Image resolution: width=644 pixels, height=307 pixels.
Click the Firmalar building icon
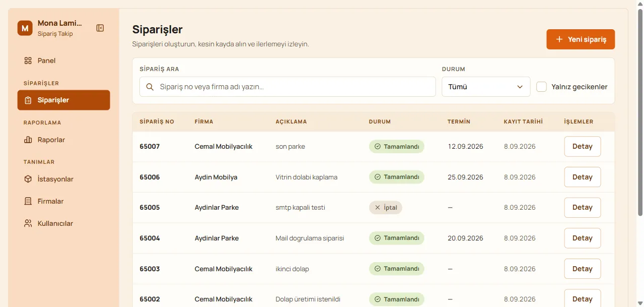tap(28, 201)
